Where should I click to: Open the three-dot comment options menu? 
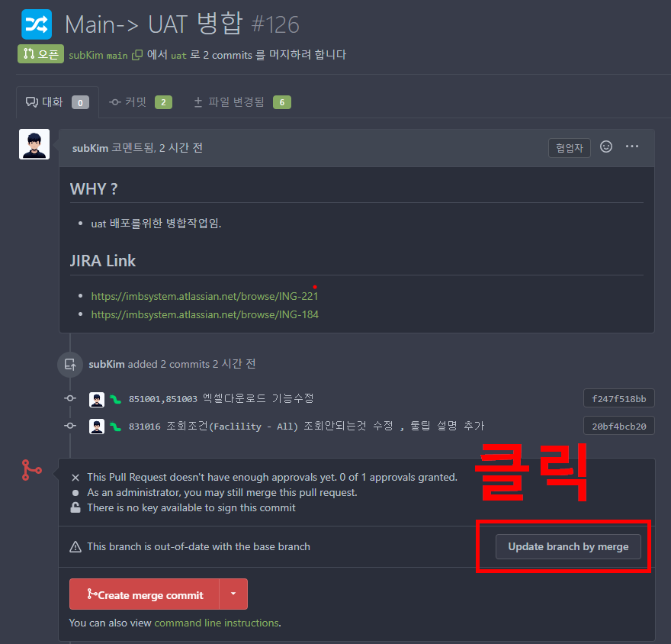(632, 147)
